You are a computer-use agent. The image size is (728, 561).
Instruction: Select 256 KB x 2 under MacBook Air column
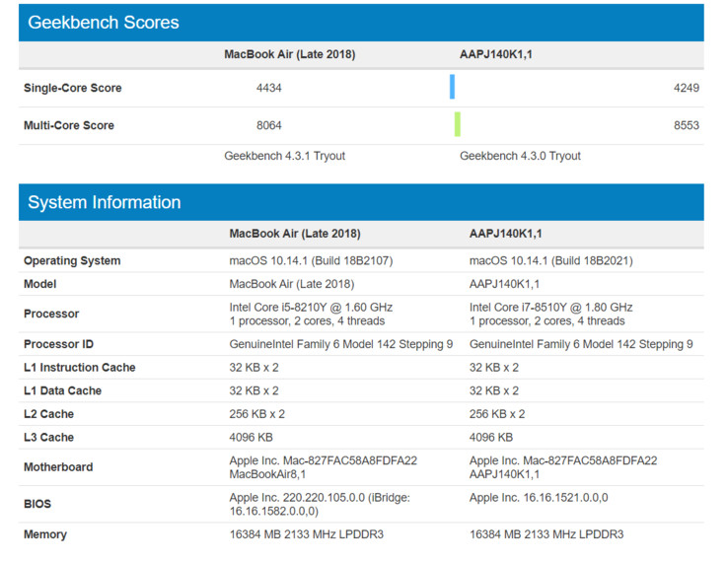point(256,414)
